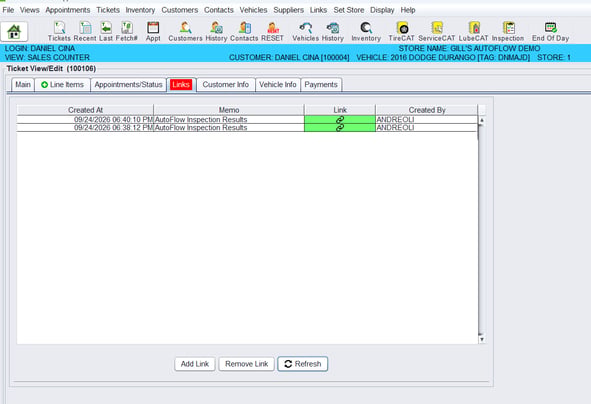Open the Display menu

click(382, 10)
